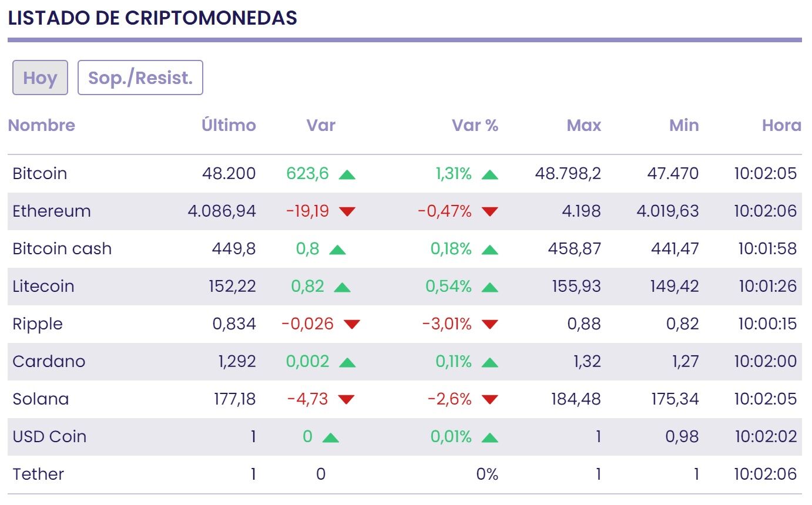Open the Sop./Resist. view
The image size is (812, 505).
coord(140,77)
